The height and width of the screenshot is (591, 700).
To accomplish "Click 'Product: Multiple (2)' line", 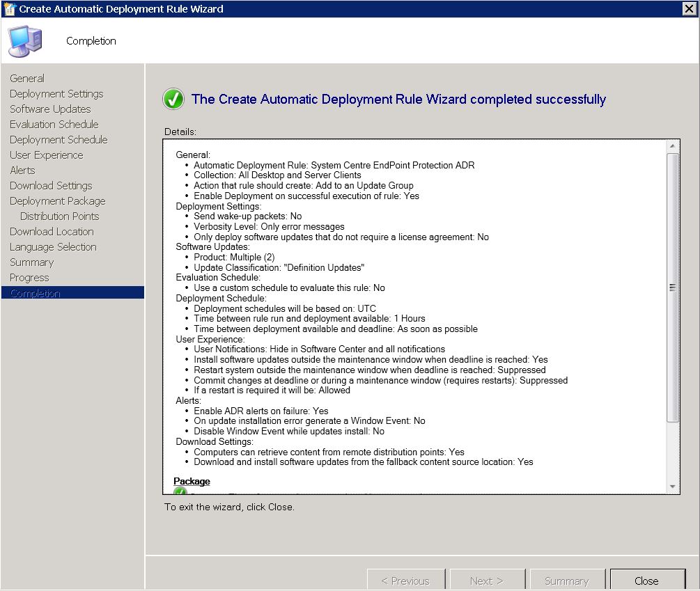I will (234, 257).
